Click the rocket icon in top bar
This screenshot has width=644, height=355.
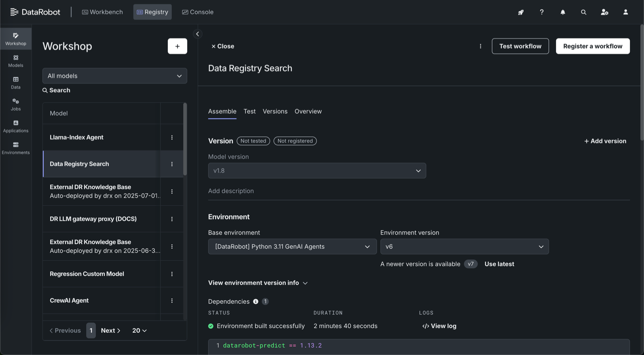pyautogui.click(x=520, y=12)
